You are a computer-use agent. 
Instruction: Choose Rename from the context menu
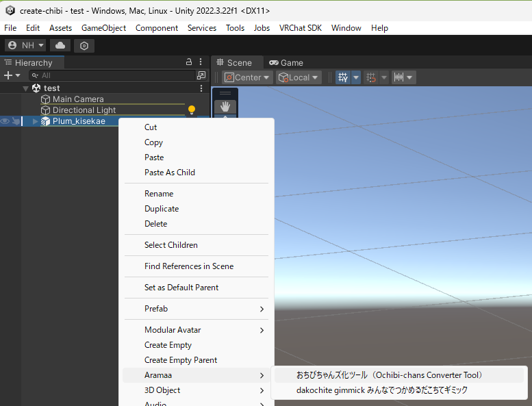coord(197,194)
